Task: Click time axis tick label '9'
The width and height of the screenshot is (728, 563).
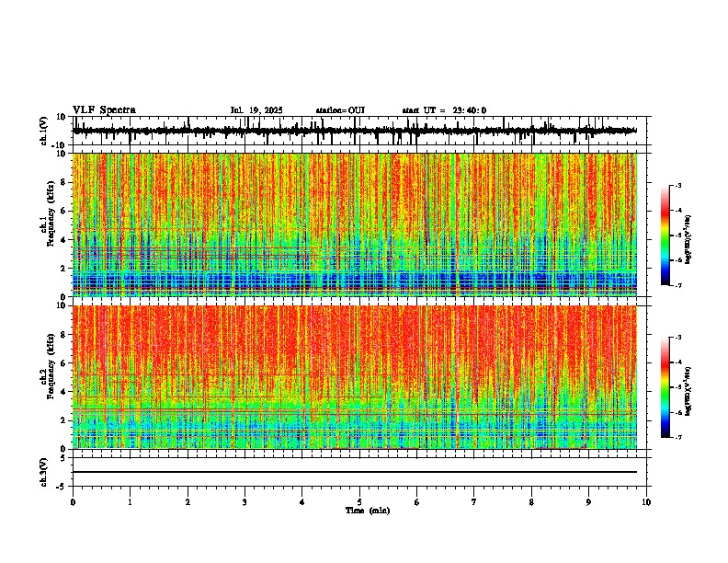Action: [588, 502]
